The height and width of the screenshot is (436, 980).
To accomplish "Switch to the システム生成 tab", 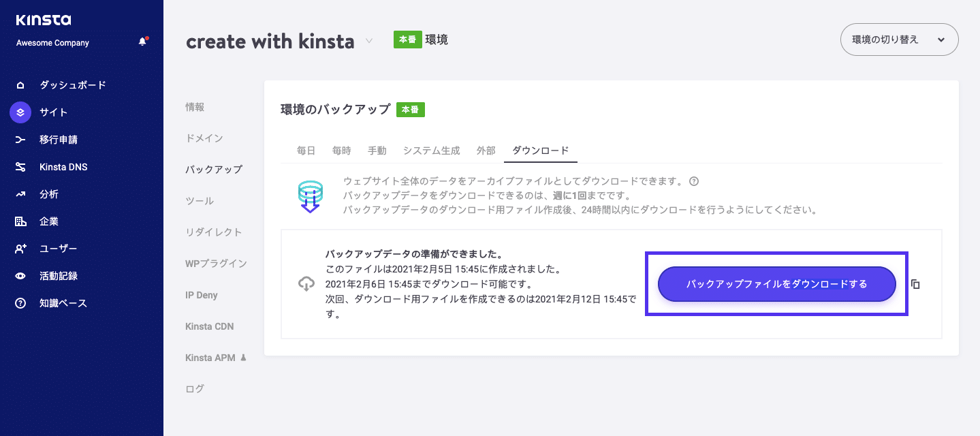I will pos(431,150).
